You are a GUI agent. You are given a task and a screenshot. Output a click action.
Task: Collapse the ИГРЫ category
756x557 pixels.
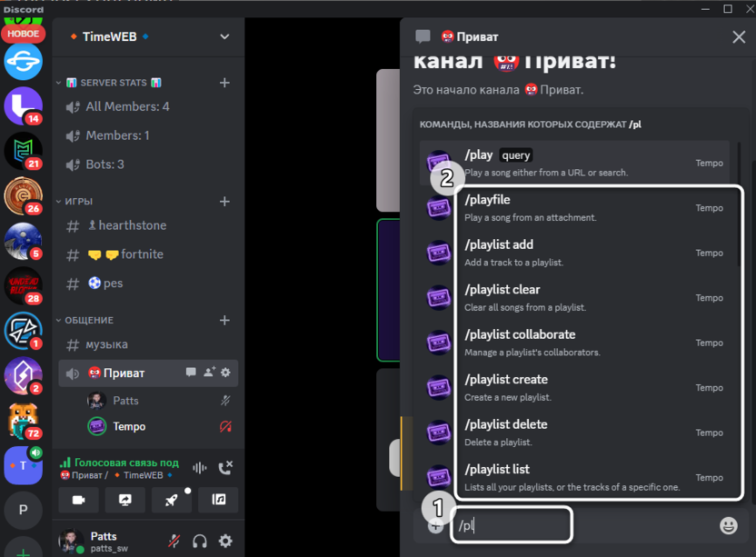tap(75, 201)
